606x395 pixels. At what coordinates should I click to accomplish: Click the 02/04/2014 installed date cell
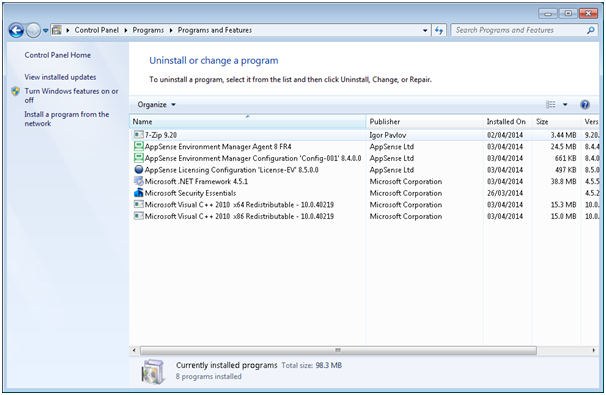tap(505, 135)
